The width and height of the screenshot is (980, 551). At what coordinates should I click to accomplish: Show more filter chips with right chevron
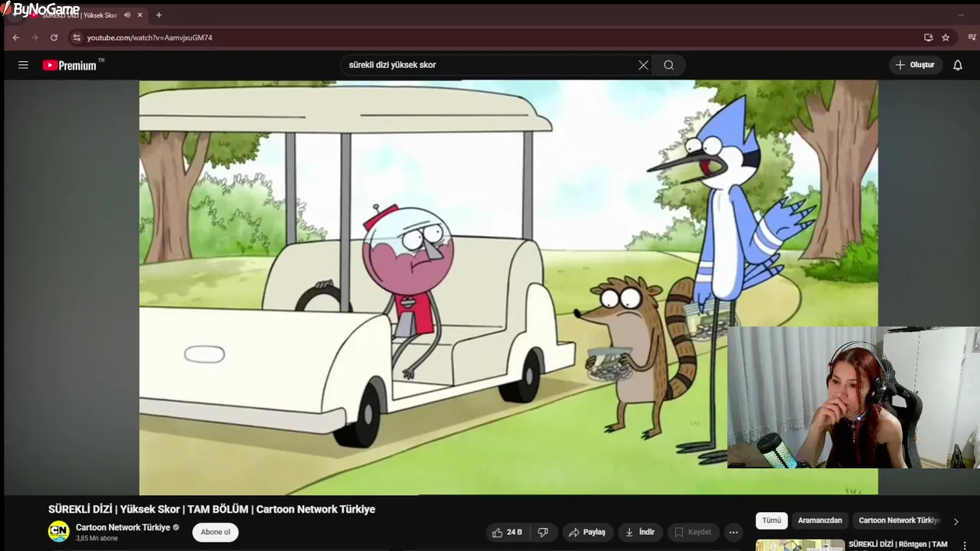[x=955, y=521]
